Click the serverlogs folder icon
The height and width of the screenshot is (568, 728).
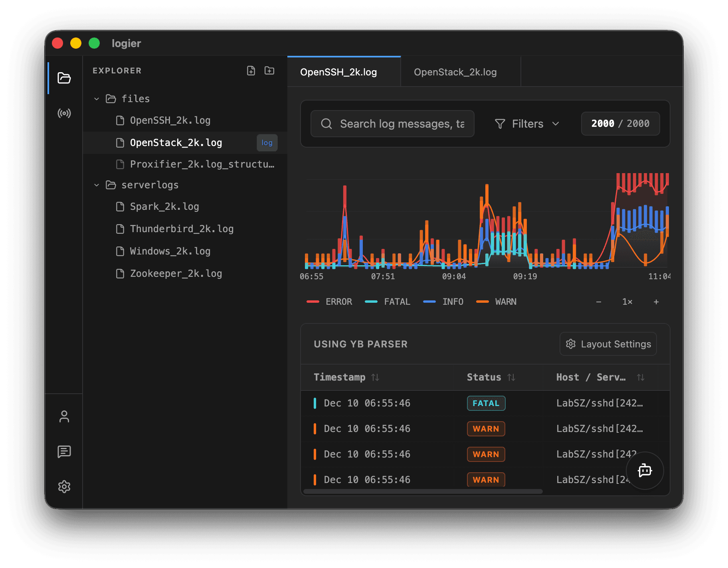point(111,185)
